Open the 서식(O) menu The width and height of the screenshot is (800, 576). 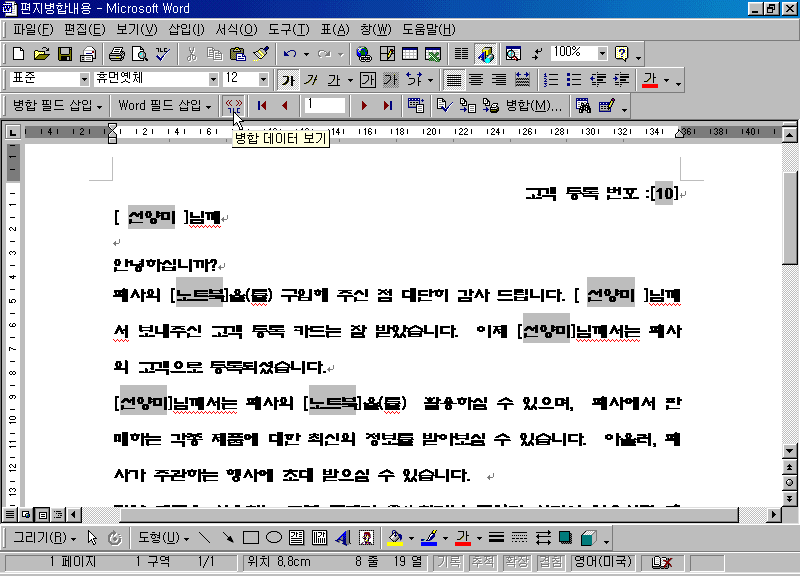[x=236, y=30]
